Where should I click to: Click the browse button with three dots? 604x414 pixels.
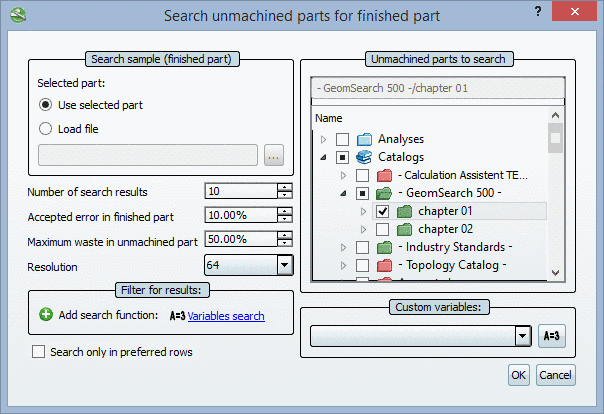(274, 154)
